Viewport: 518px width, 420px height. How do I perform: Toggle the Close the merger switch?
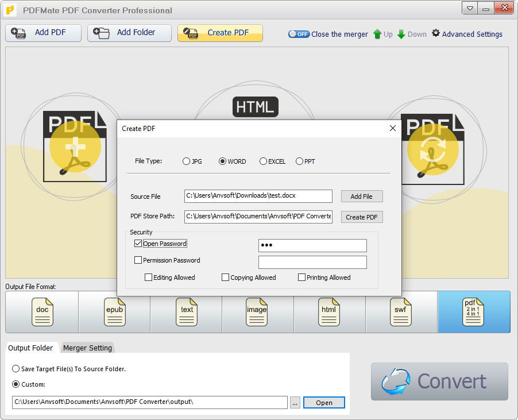[299, 34]
